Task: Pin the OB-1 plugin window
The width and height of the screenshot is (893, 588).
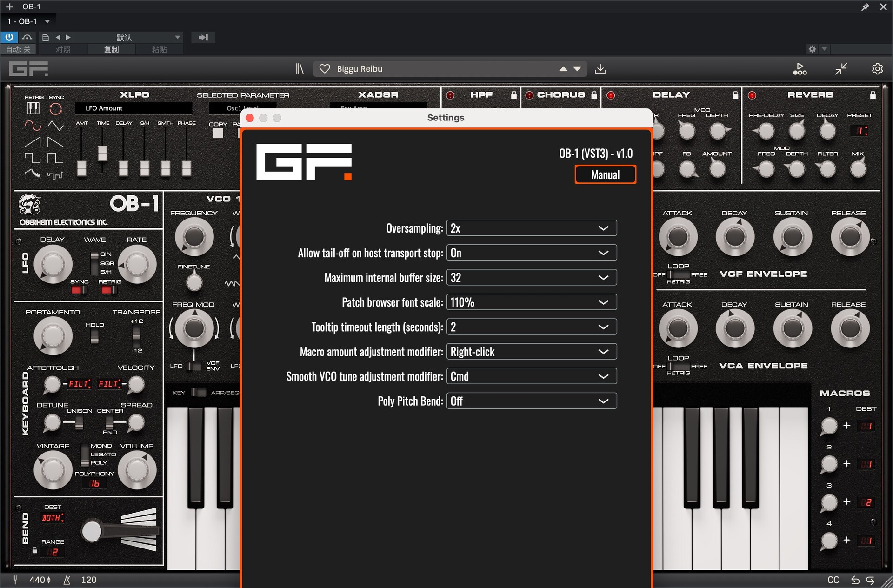Action: tap(865, 7)
